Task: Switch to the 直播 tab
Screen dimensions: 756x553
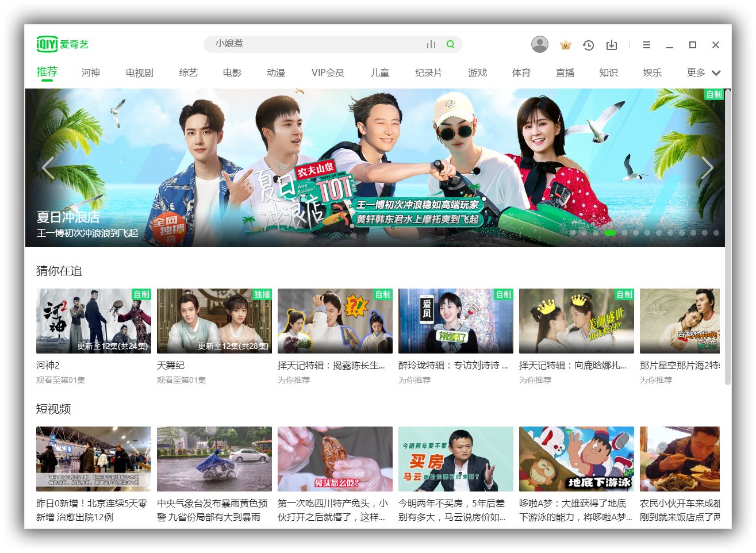Action: [x=565, y=73]
